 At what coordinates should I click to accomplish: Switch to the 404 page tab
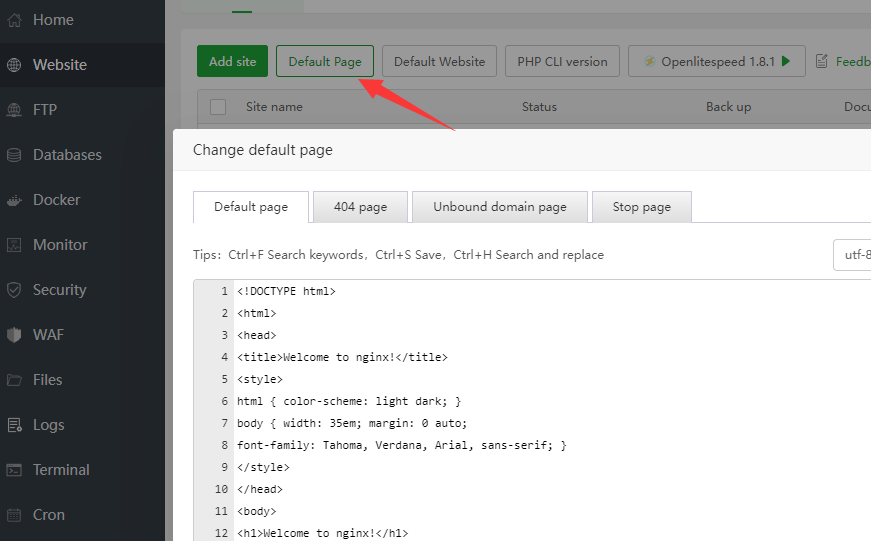360,207
